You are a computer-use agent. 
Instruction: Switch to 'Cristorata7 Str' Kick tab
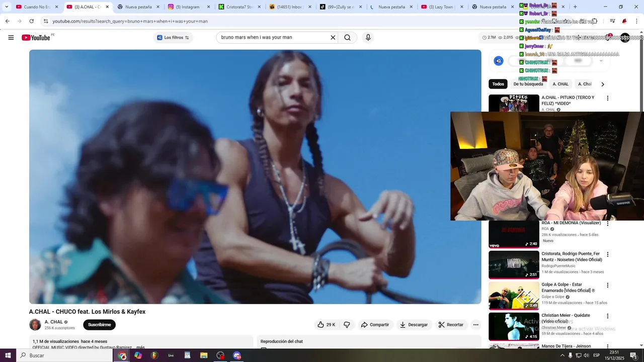coord(239,7)
